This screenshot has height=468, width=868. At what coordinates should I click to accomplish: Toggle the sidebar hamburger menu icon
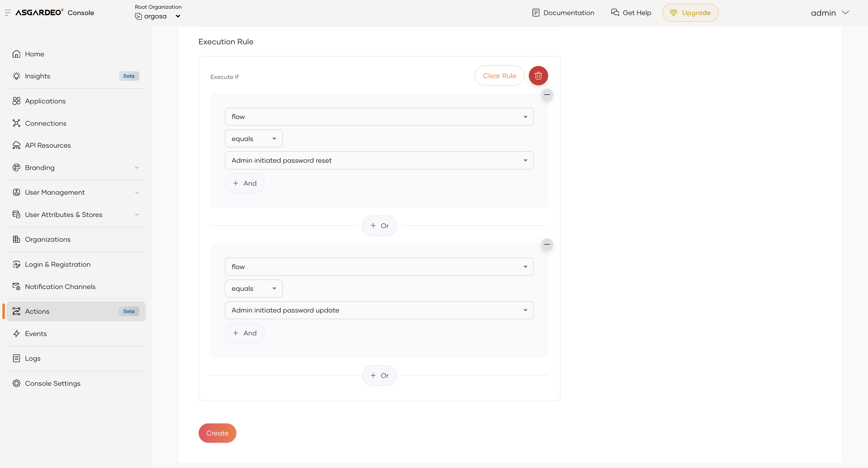8,12
